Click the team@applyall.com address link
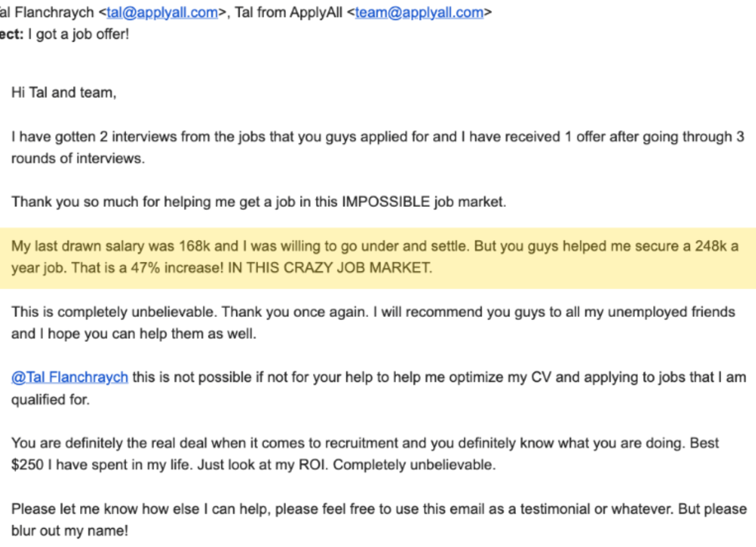This screenshot has width=756, height=547. point(419,12)
